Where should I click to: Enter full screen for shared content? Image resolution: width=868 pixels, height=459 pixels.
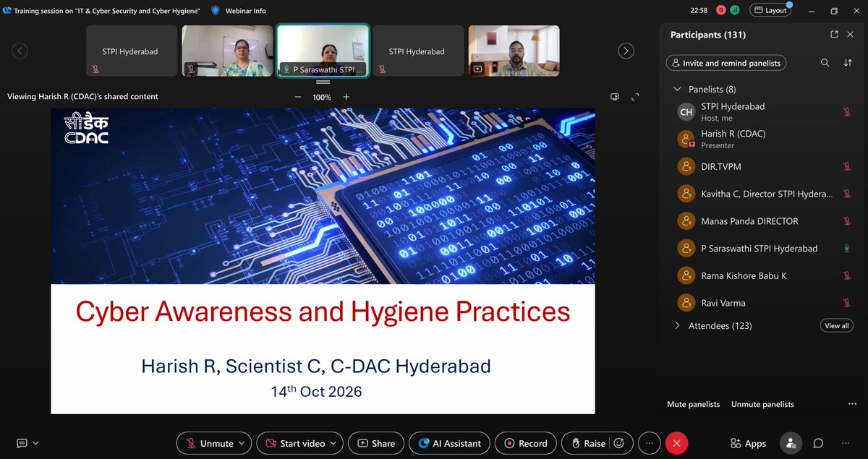[x=636, y=97]
